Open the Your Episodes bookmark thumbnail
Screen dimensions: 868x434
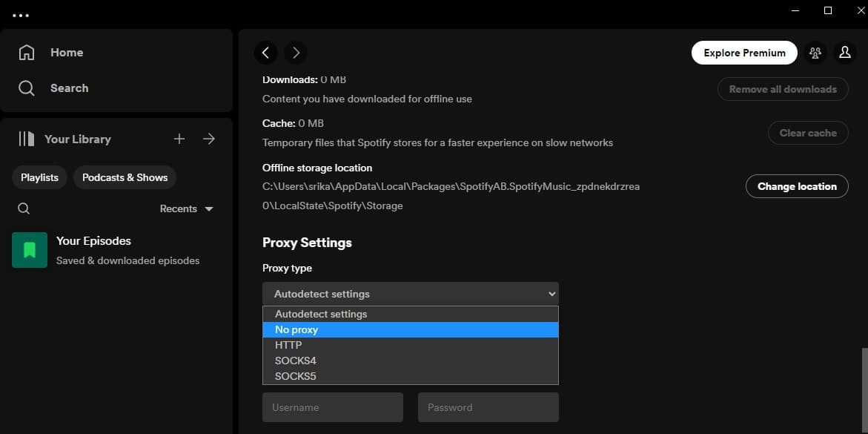[x=30, y=250]
